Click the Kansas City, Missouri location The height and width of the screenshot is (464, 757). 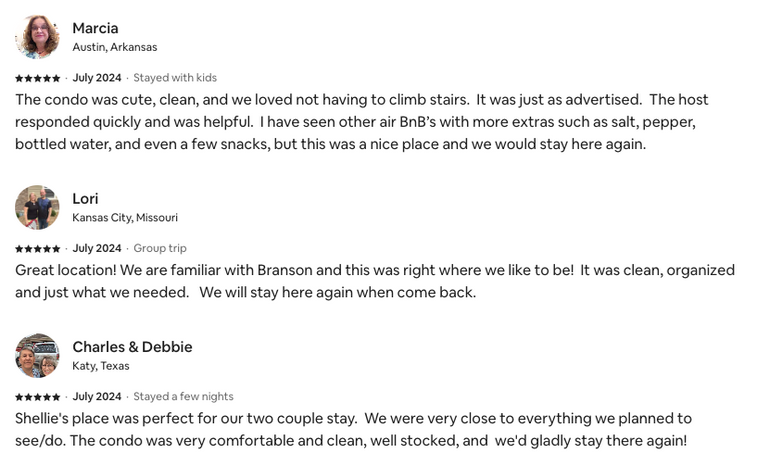tap(125, 217)
